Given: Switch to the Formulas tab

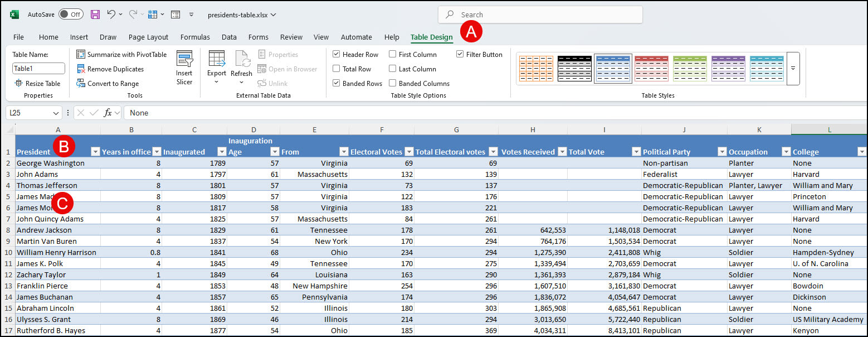Looking at the screenshot, I should click(195, 37).
